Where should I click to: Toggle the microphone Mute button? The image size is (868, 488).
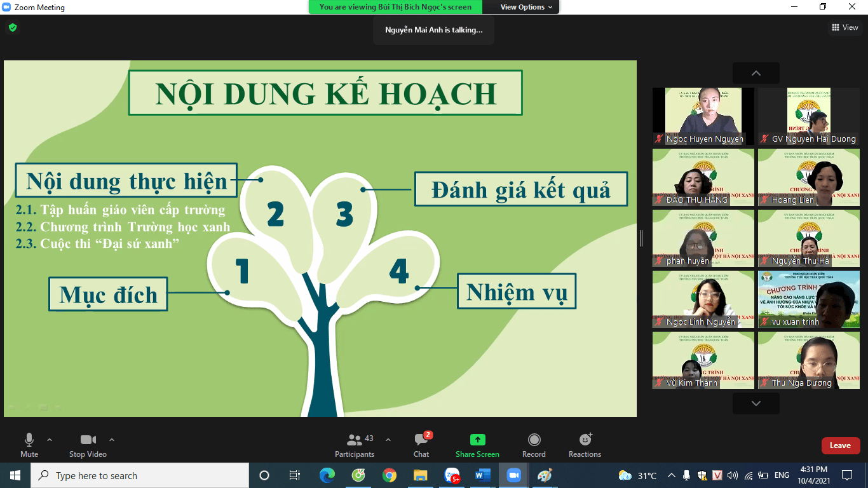coord(29,445)
